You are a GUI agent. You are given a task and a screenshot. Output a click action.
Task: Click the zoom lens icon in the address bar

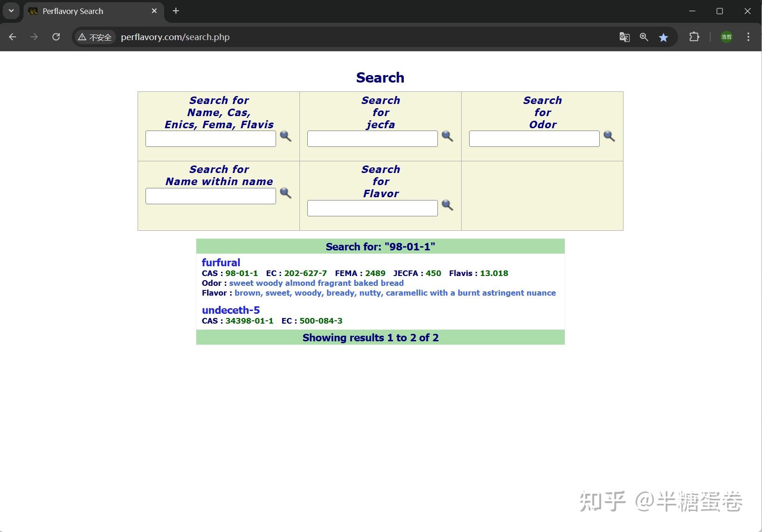pos(644,37)
